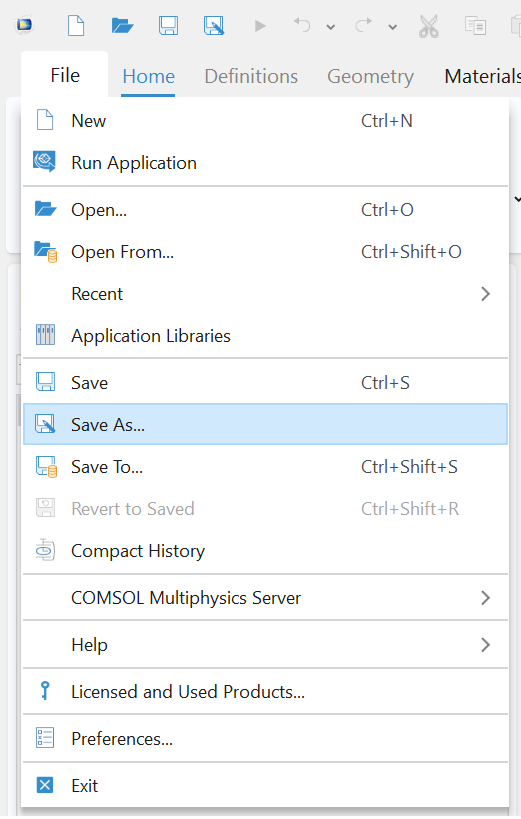Open the Help submenu
The height and width of the screenshot is (819, 521).
(x=265, y=645)
